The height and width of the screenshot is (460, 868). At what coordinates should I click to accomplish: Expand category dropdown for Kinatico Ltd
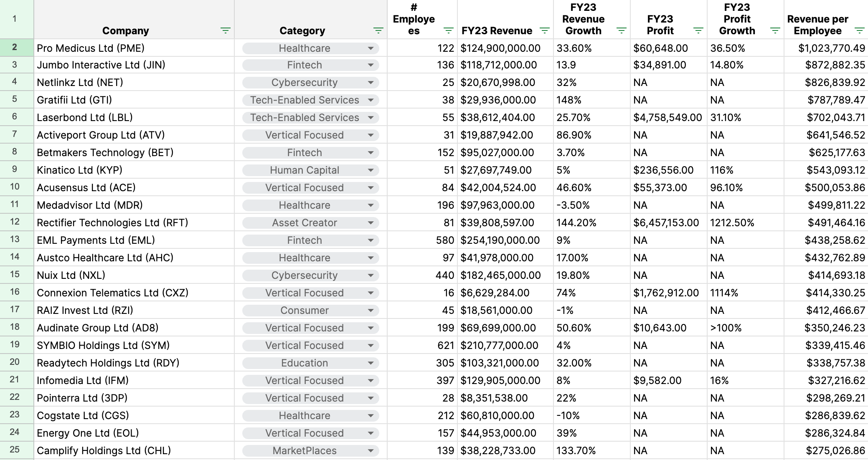(371, 170)
